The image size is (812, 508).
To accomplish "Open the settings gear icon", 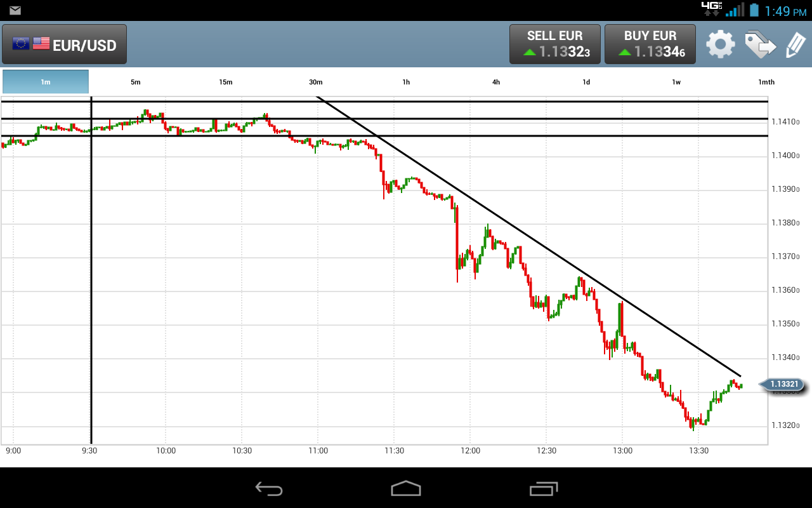I will pyautogui.click(x=721, y=44).
